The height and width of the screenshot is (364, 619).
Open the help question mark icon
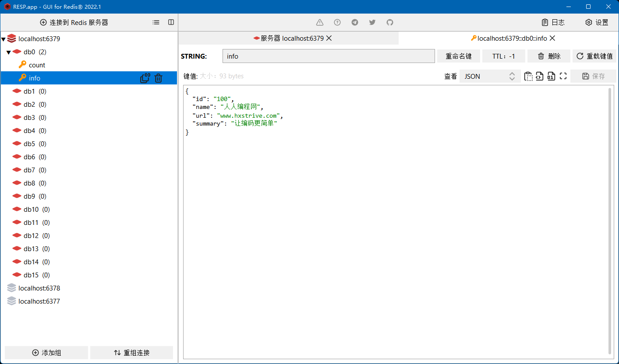tap(337, 22)
